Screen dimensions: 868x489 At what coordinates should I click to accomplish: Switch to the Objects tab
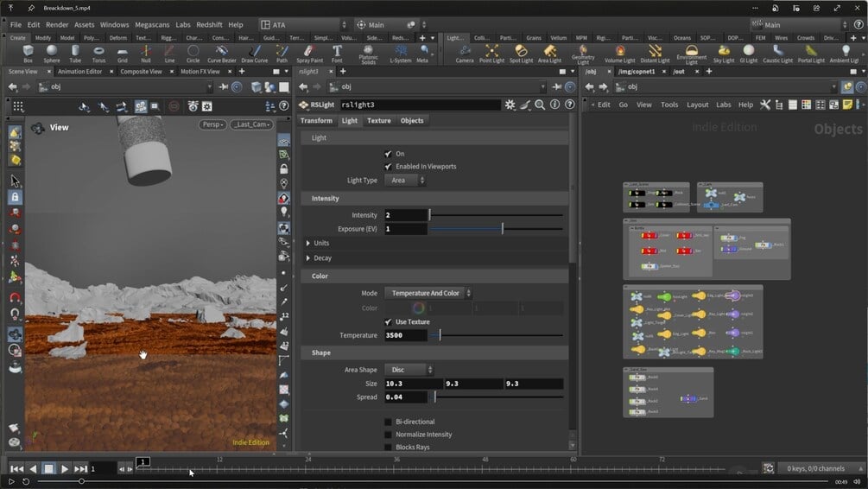click(x=412, y=121)
